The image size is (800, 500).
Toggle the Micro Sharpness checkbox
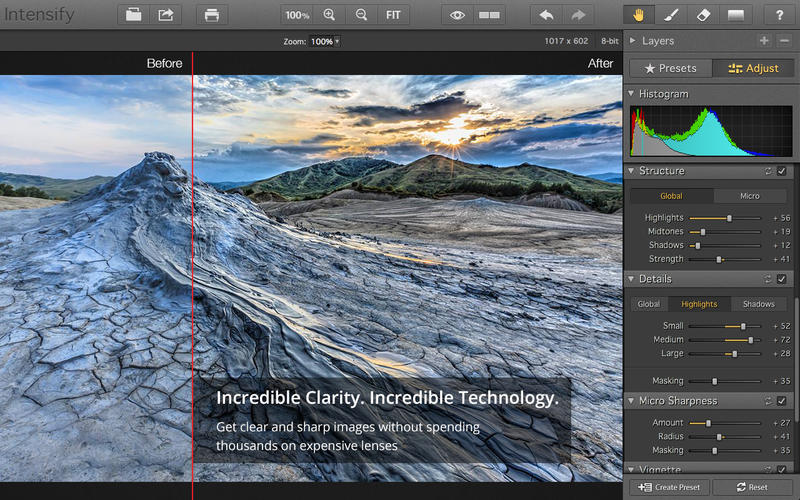782,401
